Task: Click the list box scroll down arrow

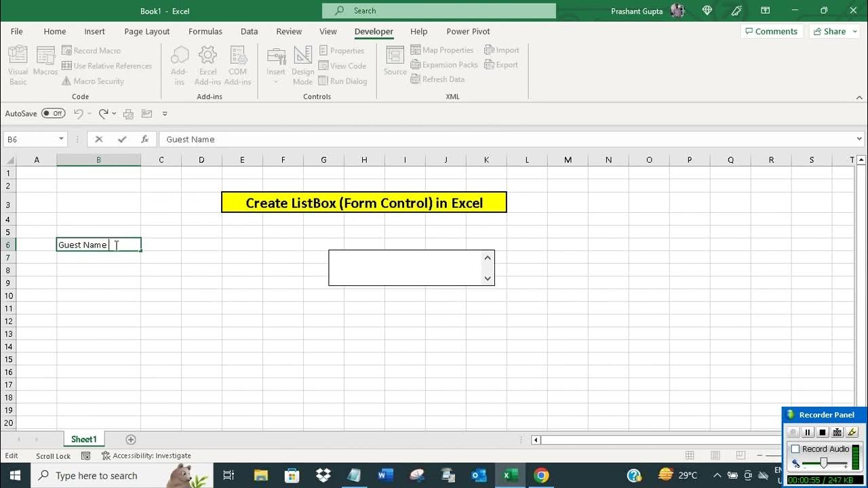Action: [x=488, y=279]
